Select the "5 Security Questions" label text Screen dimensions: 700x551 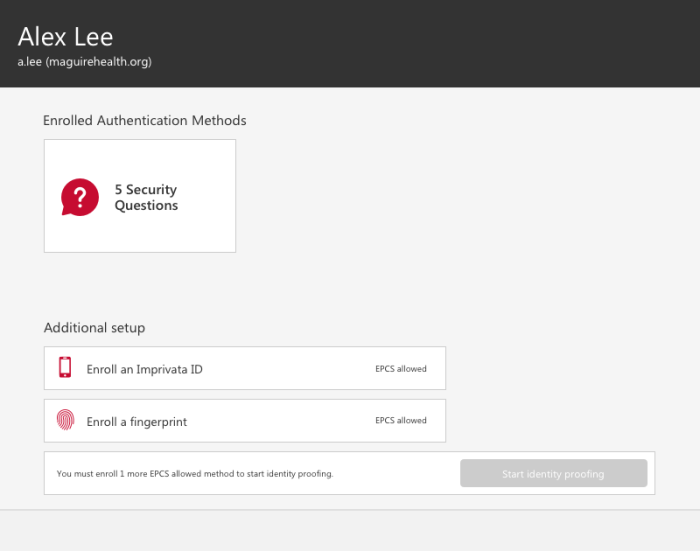pos(146,197)
